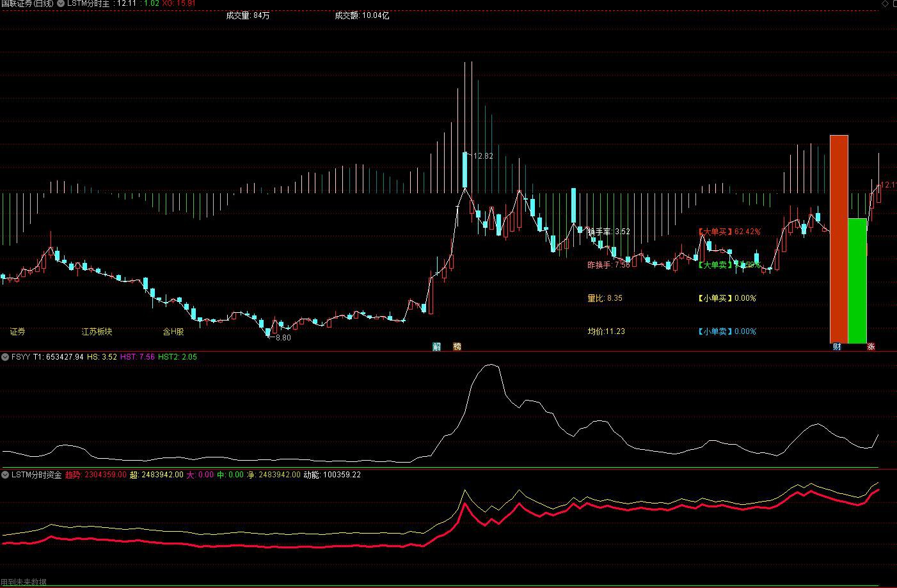Click the HST2: 2.05 value

[x=177, y=357]
